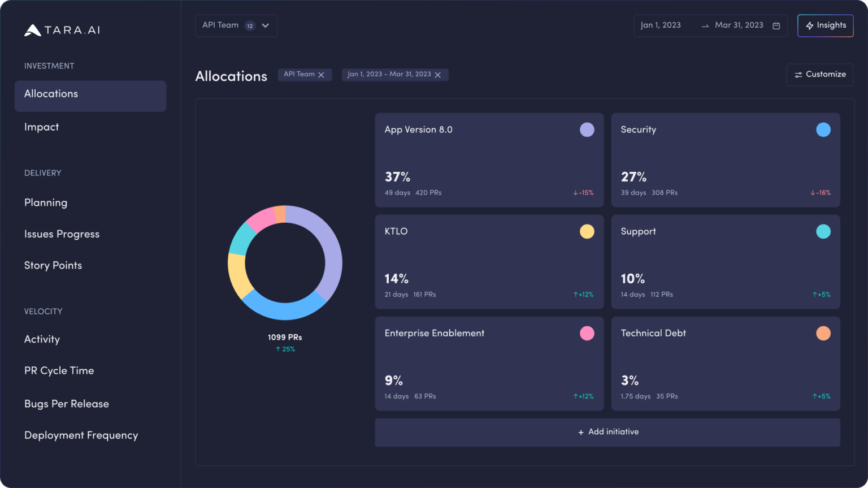Select the yellow color dot on the KTLO card
This screenshot has height=488, width=868.
[587, 231]
